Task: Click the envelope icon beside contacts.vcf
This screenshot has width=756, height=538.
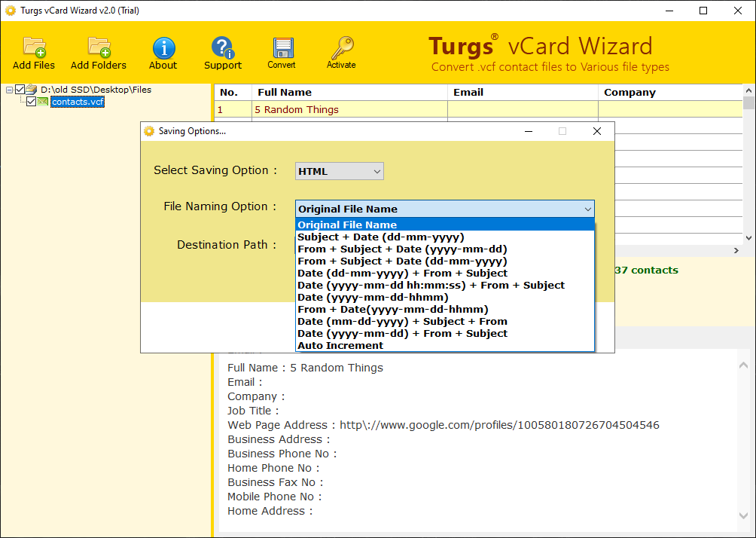Action: pos(43,101)
